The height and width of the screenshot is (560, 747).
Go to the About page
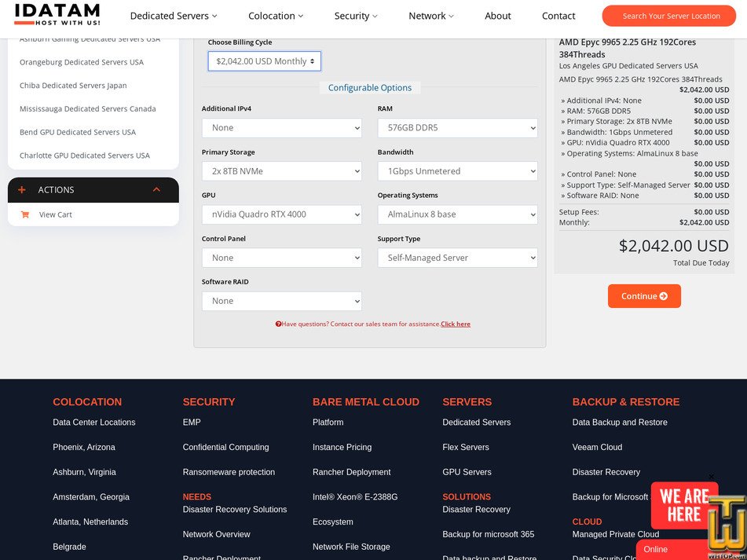click(x=497, y=16)
